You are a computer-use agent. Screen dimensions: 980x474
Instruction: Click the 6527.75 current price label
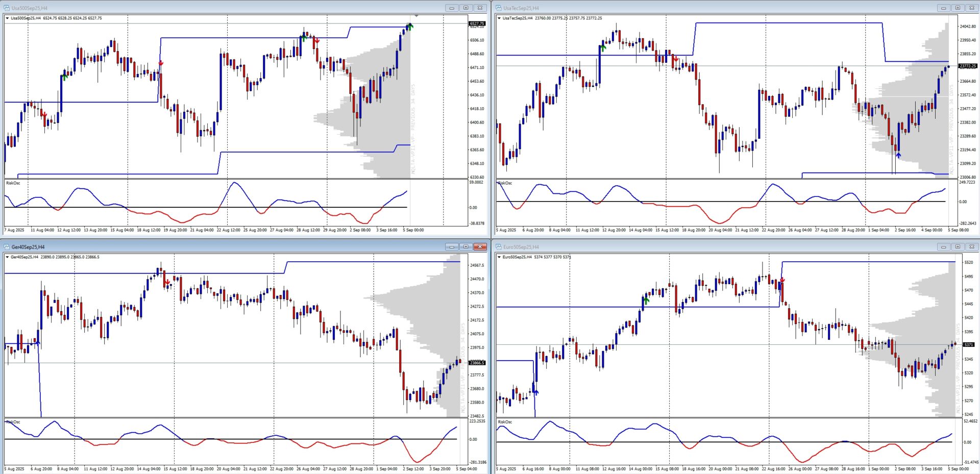[477, 23]
